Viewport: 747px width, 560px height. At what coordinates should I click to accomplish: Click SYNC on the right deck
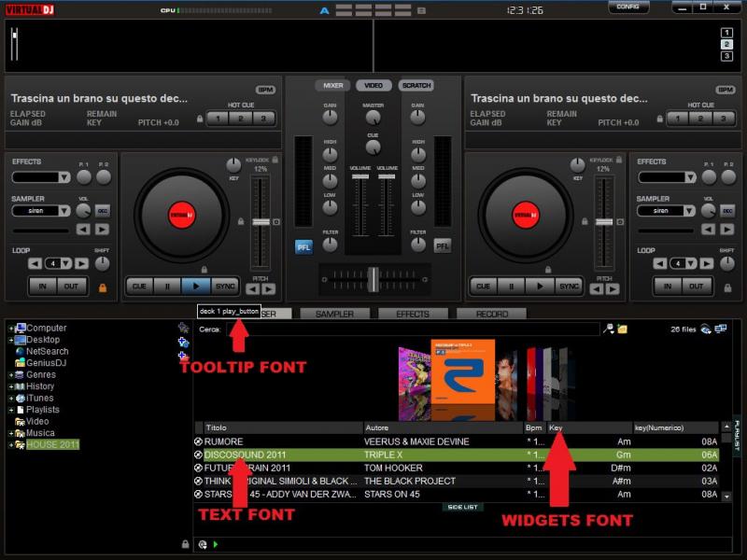tap(569, 287)
